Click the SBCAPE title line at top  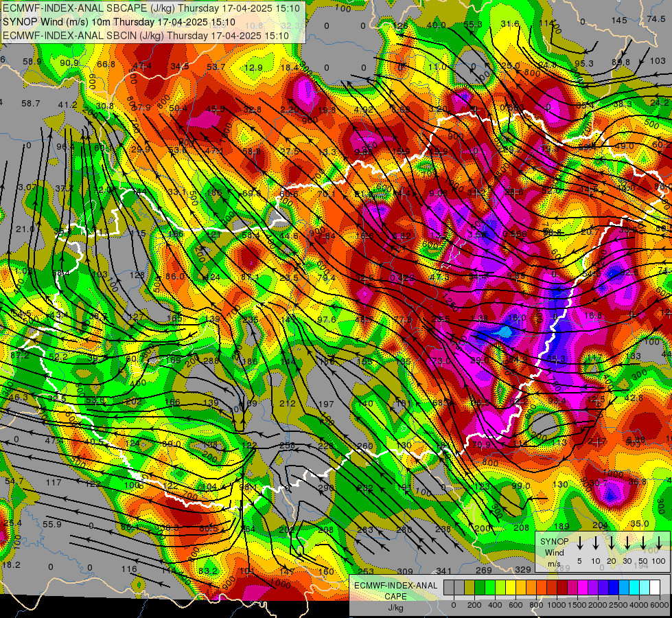[152, 8]
